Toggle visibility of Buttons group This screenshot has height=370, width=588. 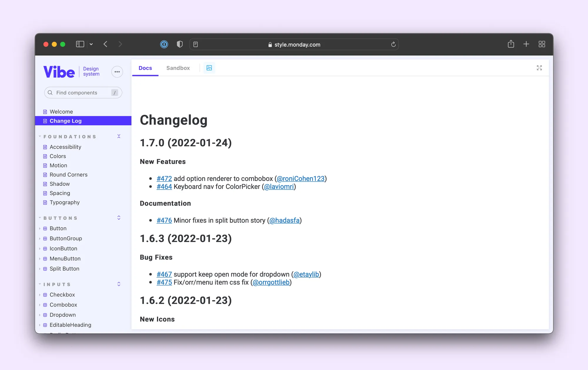(x=119, y=218)
